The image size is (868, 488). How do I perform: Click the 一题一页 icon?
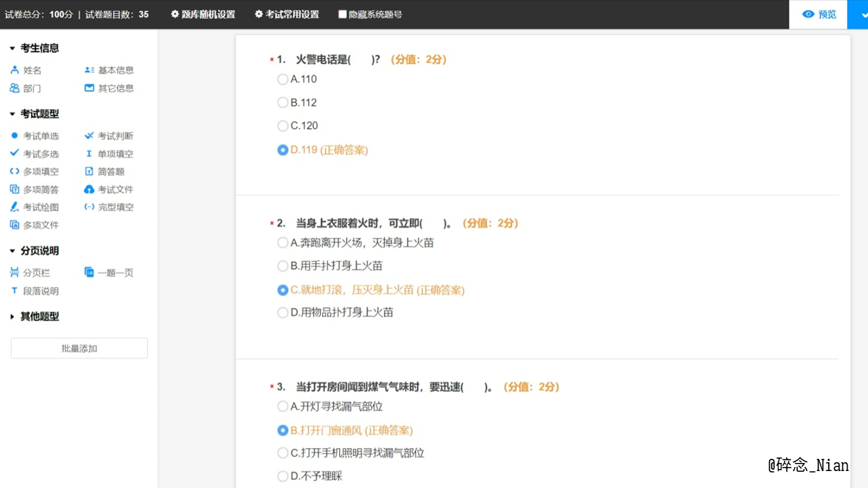(x=89, y=272)
